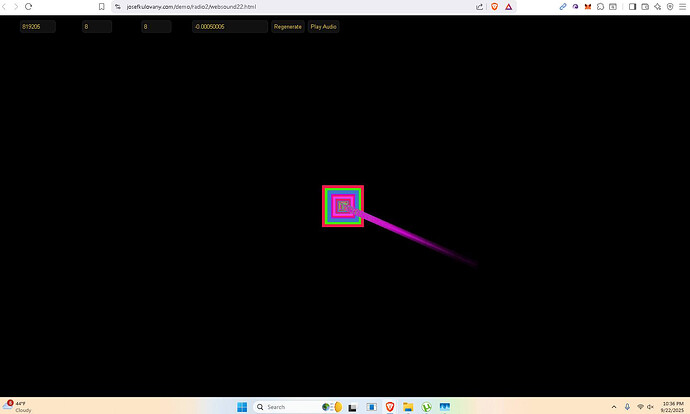Open the Brave wallet icon
690x414 pixels.
click(645, 6)
